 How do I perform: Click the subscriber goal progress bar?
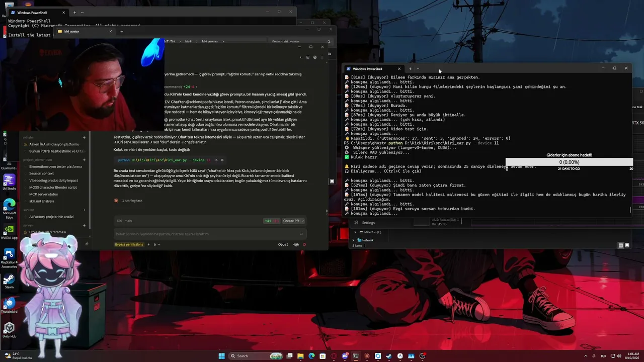point(569,162)
